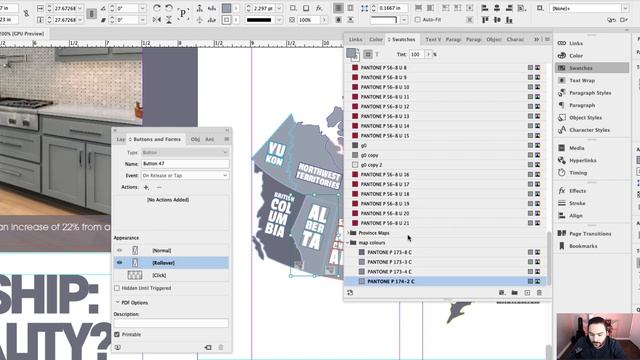Show more panel tabs via double-arrow
The image size is (640, 360).
coord(536,39)
